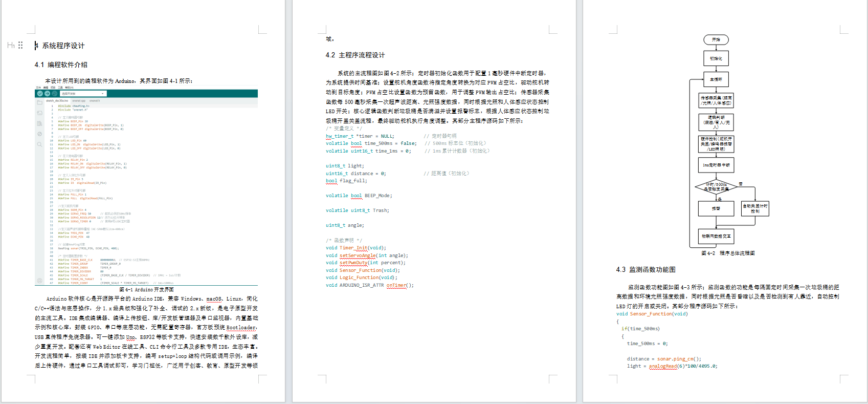This screenshot has height=404, width=868.
Task: Click the subheading '4.2 主程序流程设计'
Action: [x=355, y=55]
